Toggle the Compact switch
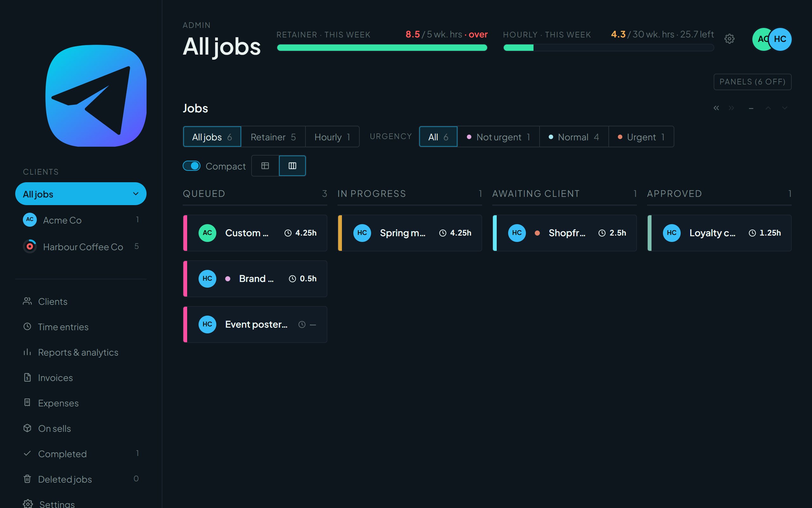The image size is (812, 508). point(192,166)
